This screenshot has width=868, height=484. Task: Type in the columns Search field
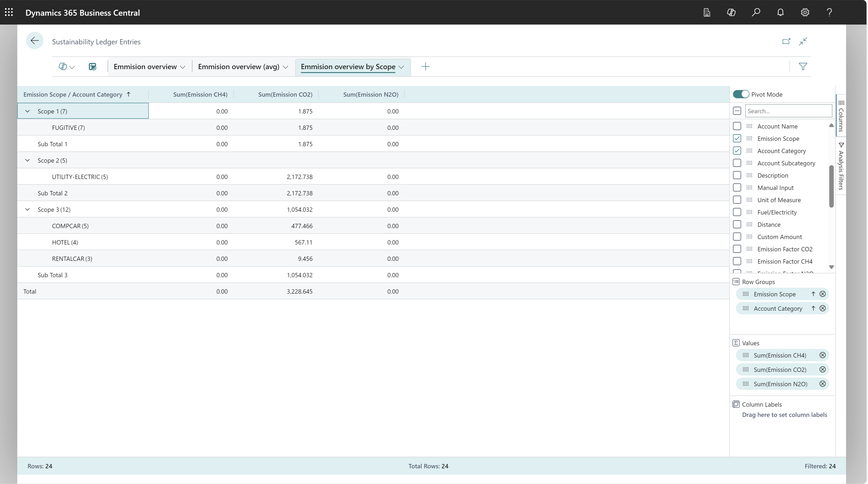click(788, 111)
